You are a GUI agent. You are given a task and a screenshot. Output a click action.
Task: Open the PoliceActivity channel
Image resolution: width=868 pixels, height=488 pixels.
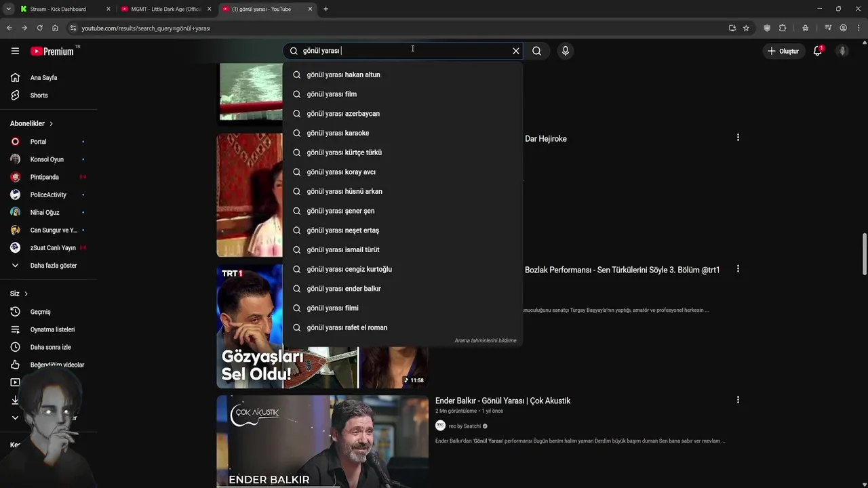click(x=49, y=195)
